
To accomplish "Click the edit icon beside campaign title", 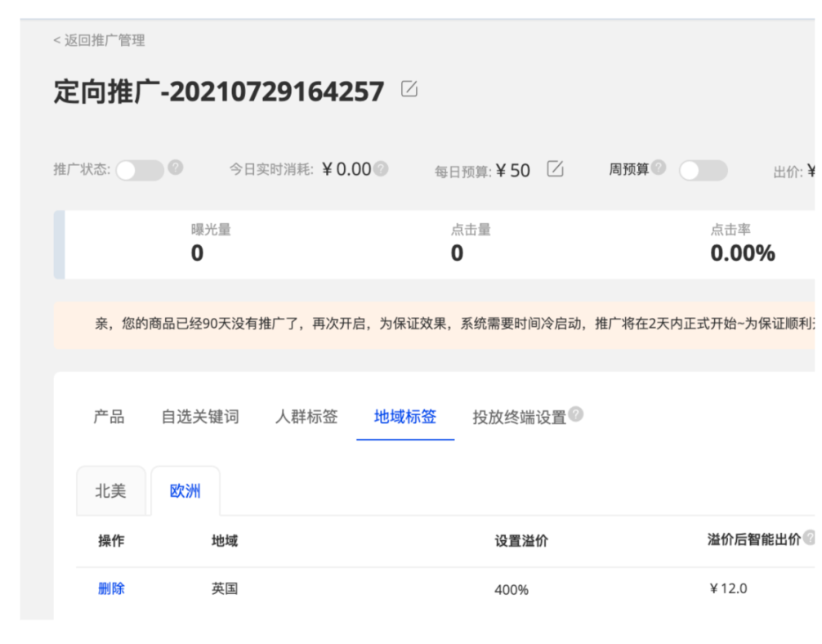I will click(409, 88).
